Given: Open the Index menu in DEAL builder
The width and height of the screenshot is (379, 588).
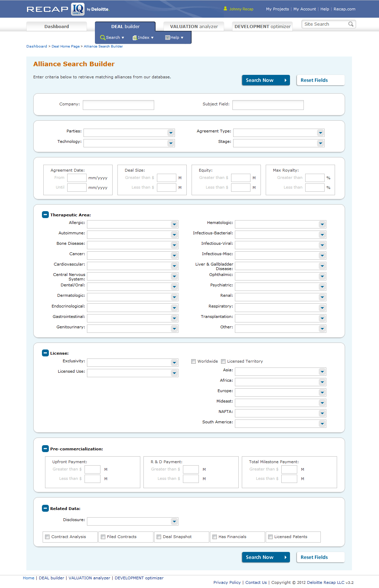Looking at the screenshot, I should coord(143,37).
